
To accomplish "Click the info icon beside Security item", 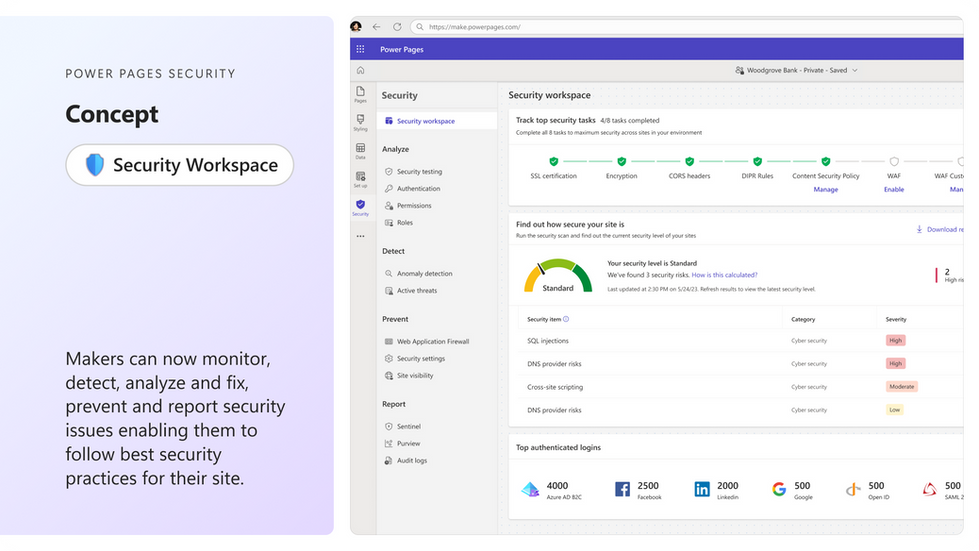I will [566, 319].
